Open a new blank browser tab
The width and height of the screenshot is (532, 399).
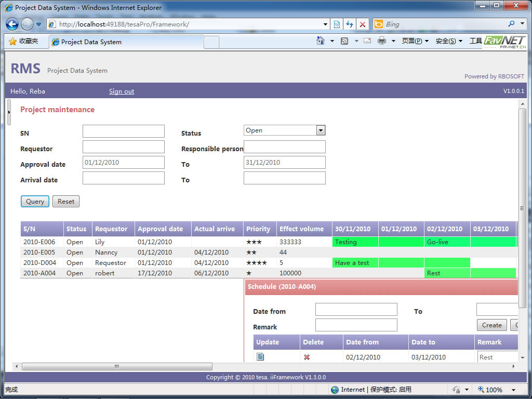click(211, 43)
